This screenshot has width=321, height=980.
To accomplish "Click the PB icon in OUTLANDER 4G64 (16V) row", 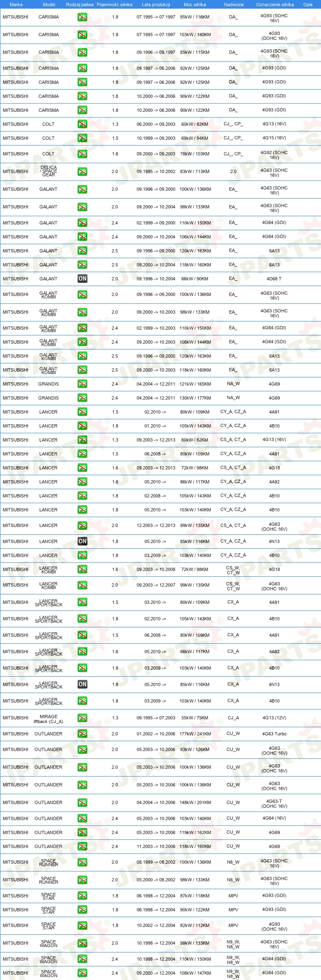I will 82,818.
